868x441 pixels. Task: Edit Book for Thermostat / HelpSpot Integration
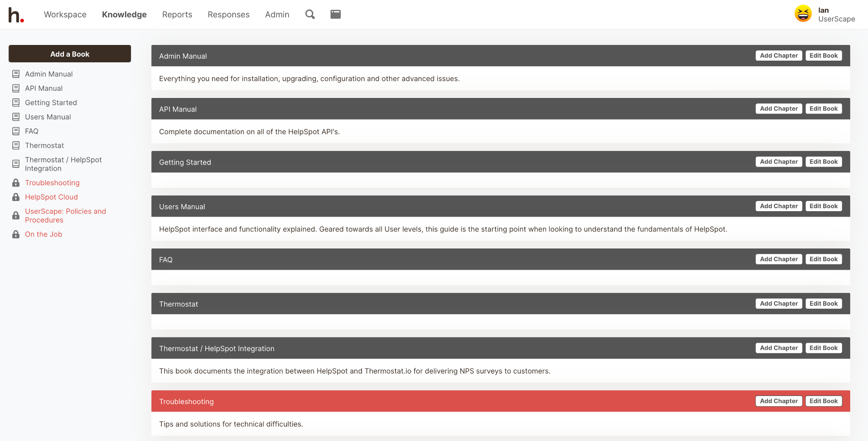823,348
